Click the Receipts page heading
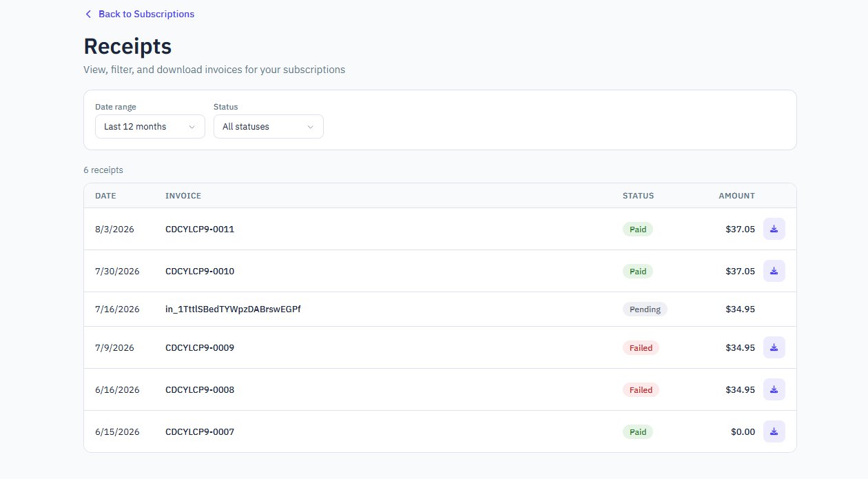 127,46
